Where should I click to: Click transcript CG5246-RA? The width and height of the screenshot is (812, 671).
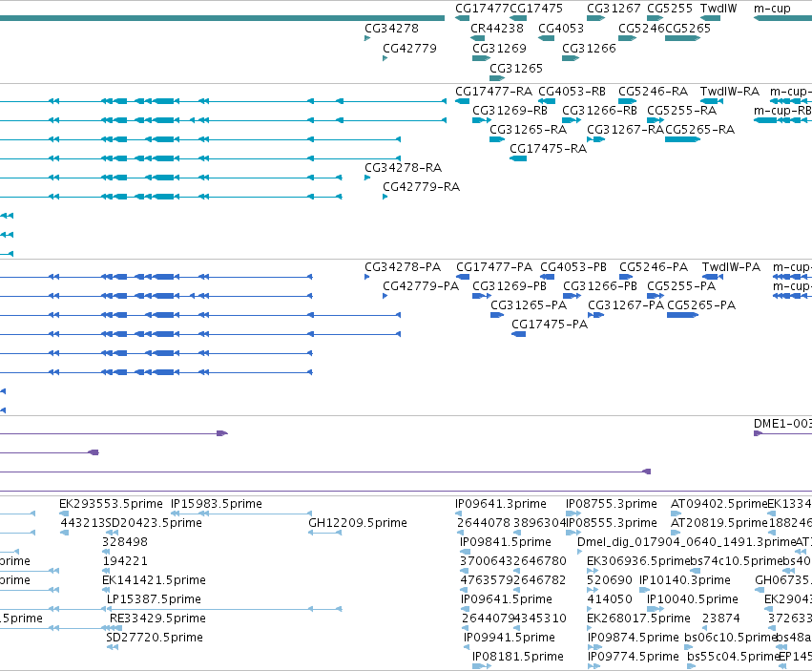[653, 92]
